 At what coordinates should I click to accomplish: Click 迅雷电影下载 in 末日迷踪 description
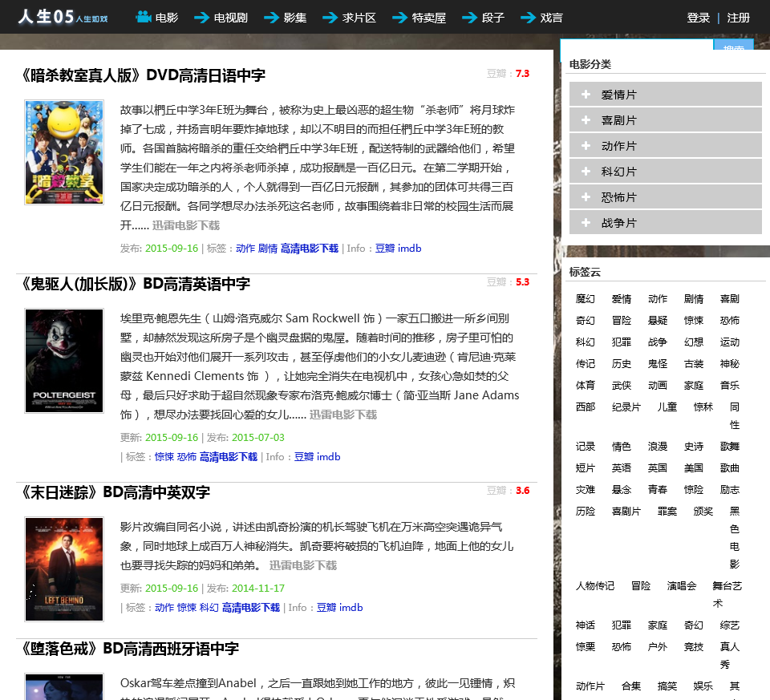coord(303,565)
